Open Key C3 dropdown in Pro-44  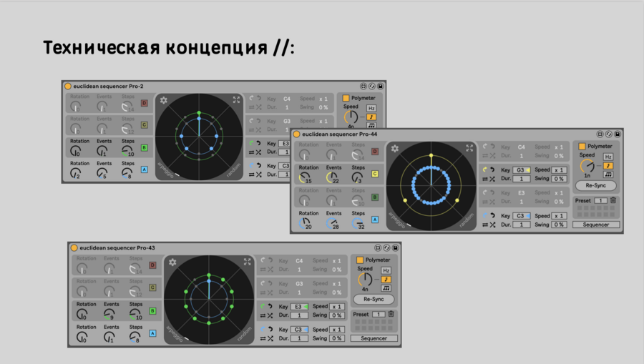point(522,216)
